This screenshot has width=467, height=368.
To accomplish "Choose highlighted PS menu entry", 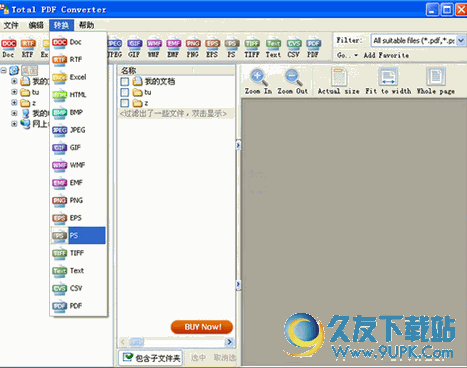I will pos(78,236).
